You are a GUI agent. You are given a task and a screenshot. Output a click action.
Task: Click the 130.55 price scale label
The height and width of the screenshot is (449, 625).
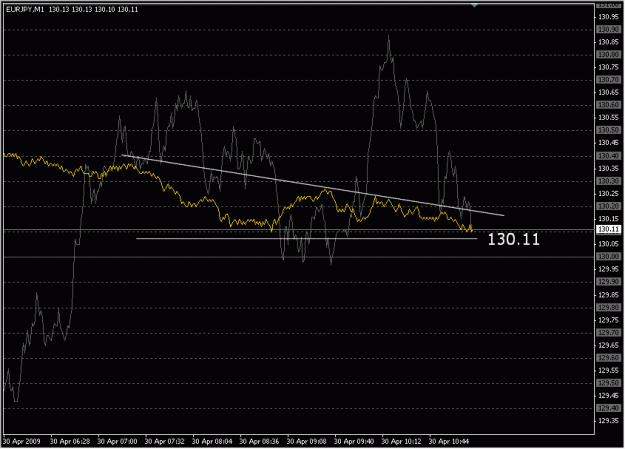[x=609, y=118]
